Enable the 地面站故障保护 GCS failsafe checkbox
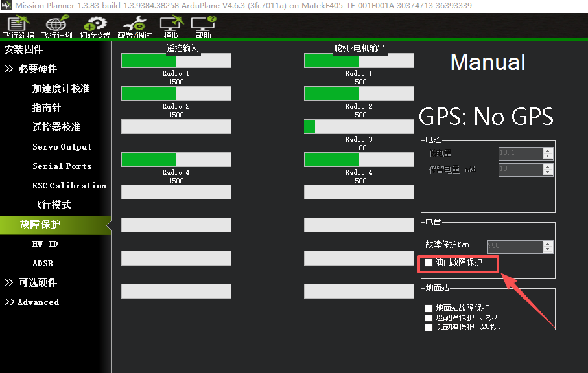This screenshot has height=373, width=588. [x=429, y=309]
